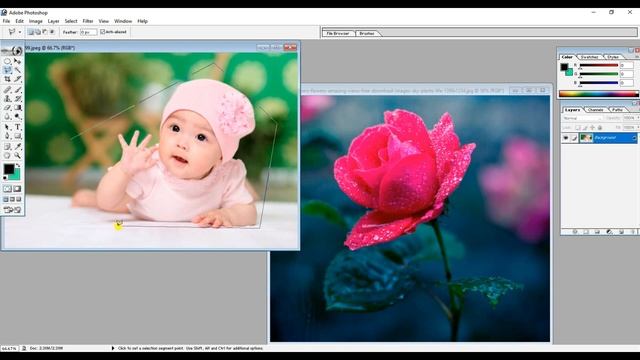Delete layer using the trash icon
The image size is (640, 360).
pos(633,232)
